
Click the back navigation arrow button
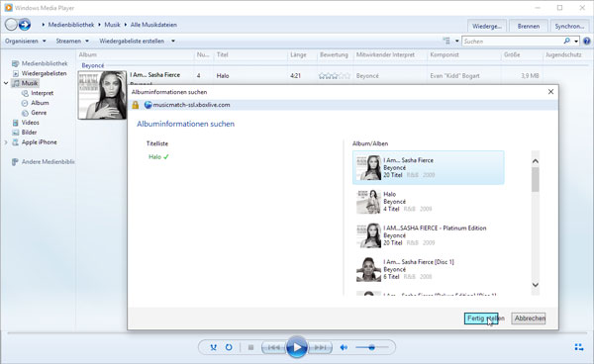[x=11, y=25]
